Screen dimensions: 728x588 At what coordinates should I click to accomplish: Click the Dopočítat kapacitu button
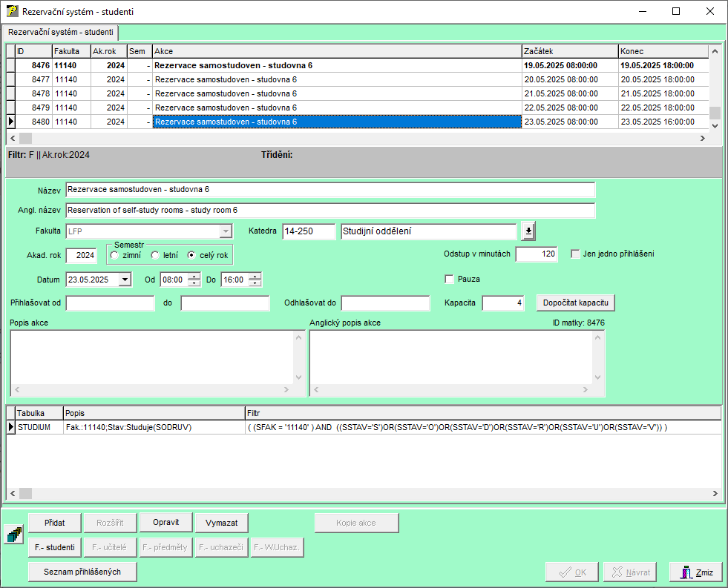576,303
